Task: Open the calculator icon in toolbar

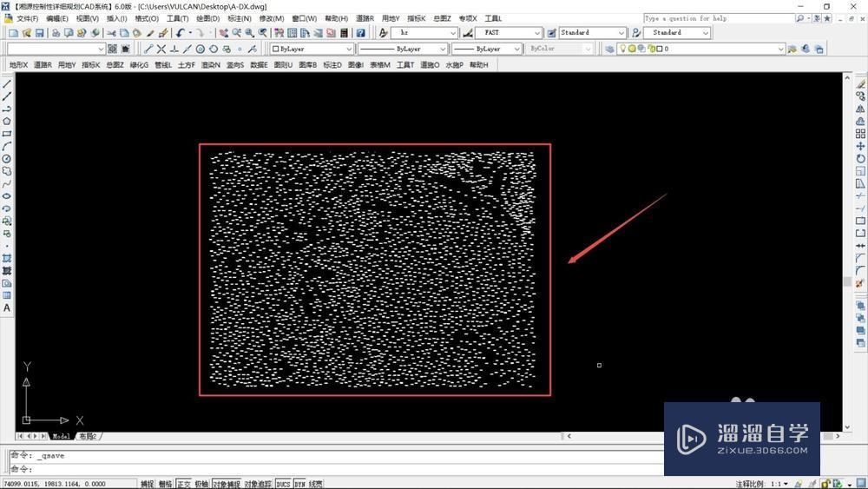Action: pyautogui.click(x=344, y=33)
